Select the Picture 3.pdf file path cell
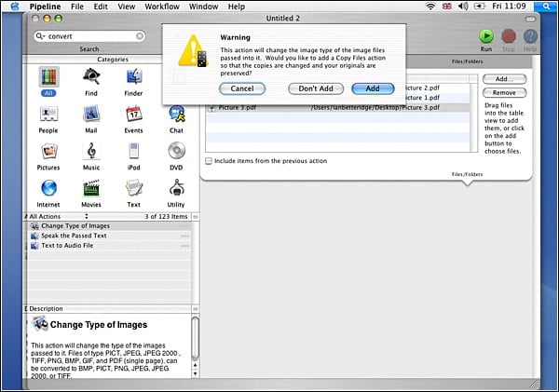Viewport: 559px width, 392px height. click(375, 108)
